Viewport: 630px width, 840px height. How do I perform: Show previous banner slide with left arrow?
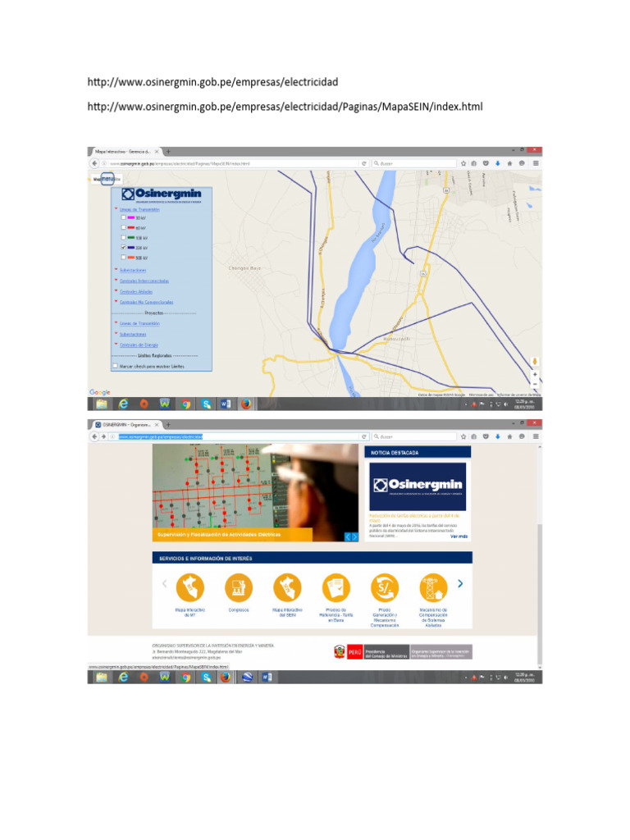coord(347,536)
